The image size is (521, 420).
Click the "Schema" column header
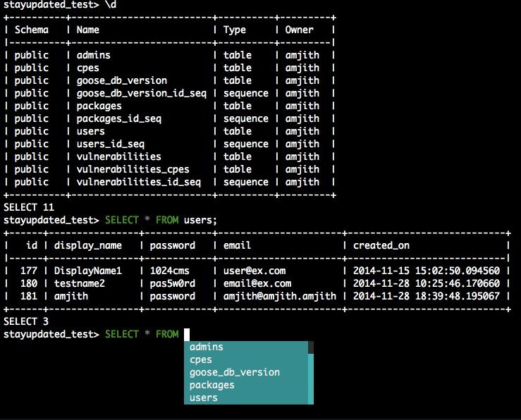(32, 30)
